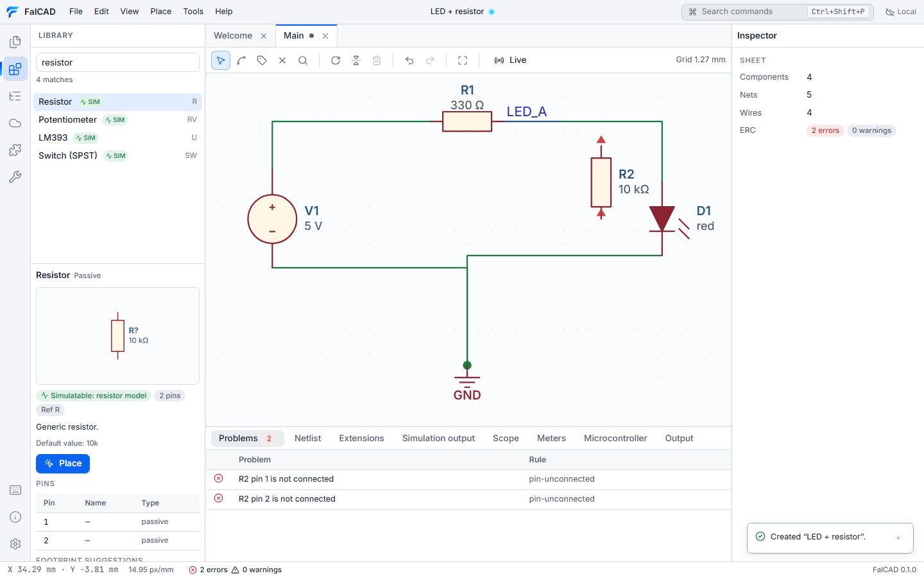Select Potentiometer in library list
Image resolution: width=924 pixels, height=578 pixels.
coord(117,120)
